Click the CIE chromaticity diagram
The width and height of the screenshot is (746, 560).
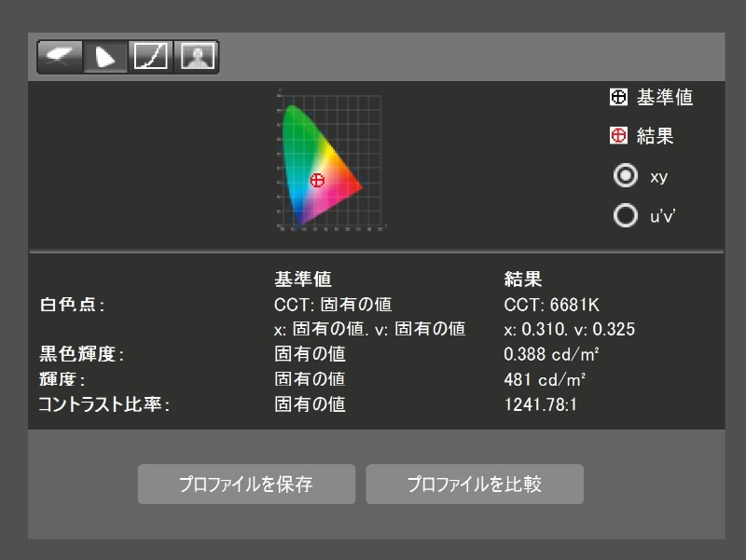[331, 158]
